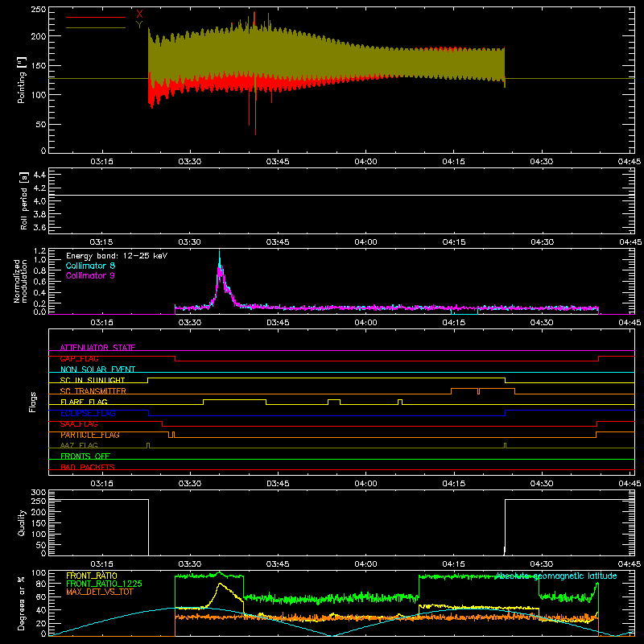Click the Quality axis title
Viewport: 644px width, 644px height.
coord(22,522)
